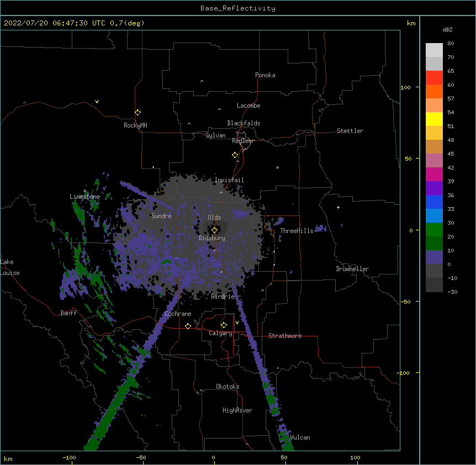The image size is (476, 465).
Task: Click the ThreeHills label
Action: tap(297, 231)
